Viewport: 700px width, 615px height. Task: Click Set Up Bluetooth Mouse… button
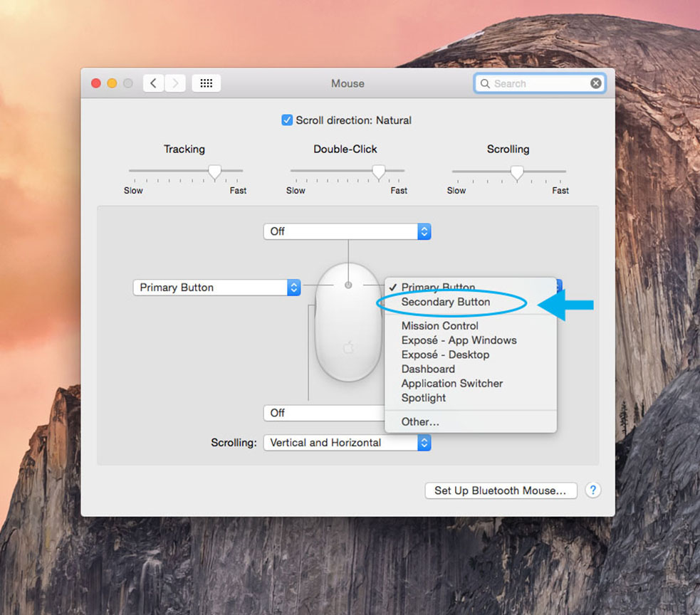[501, 490]
